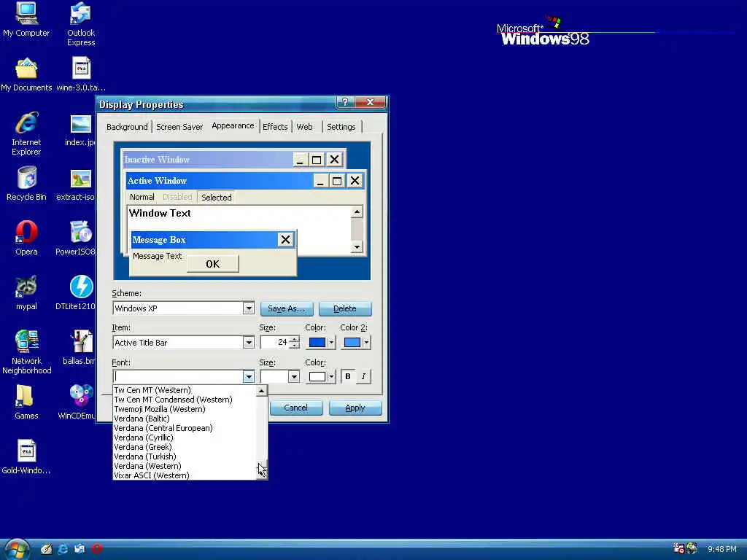Select the Gold-Windo... file icon
This screenshot has width=747, height=560.
coord(26,457)
